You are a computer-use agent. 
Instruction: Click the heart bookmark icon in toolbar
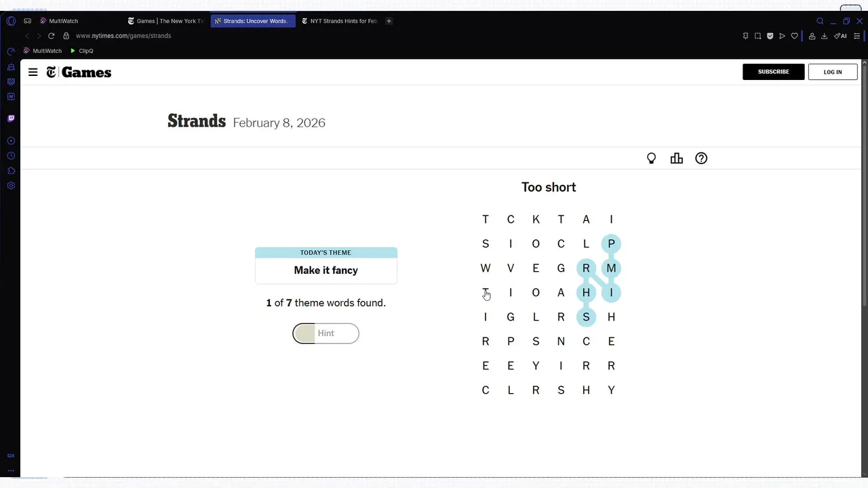(794, 36)
